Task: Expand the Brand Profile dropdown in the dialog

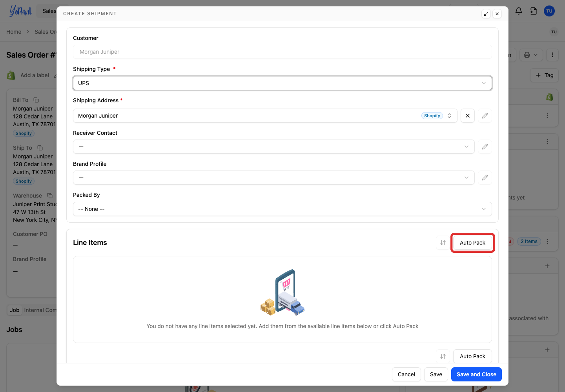Action: (274, 178)
